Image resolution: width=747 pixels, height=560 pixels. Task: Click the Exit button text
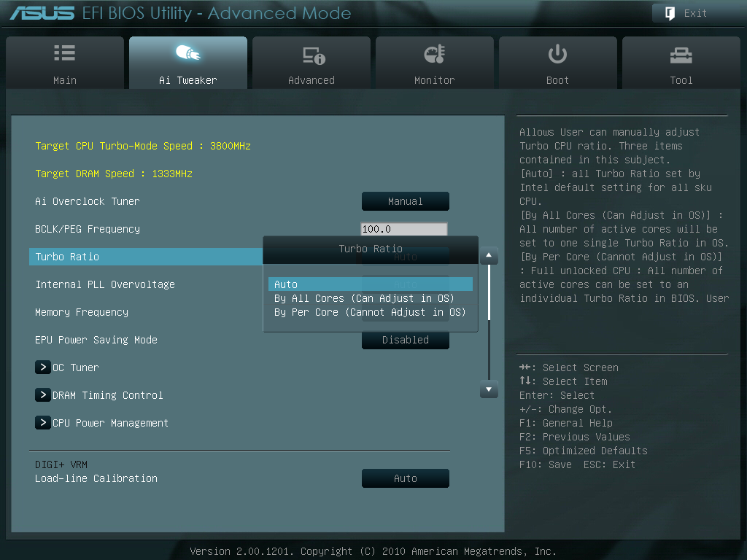click(695, 13)
